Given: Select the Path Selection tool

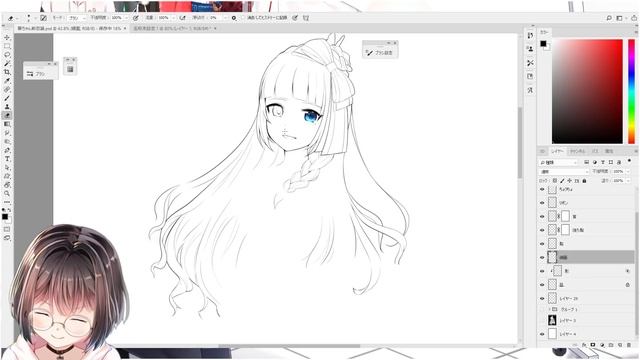Looking at the screenshot, I should click(7, 167).
